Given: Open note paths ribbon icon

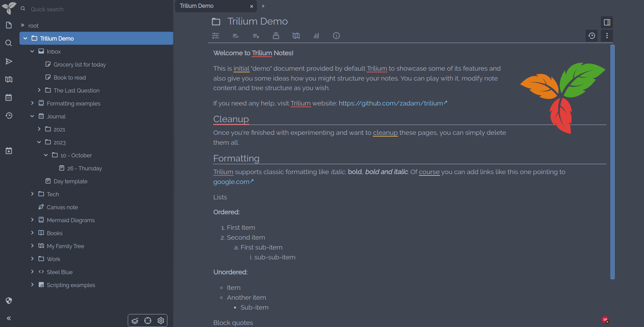Looking at the screenshot, I should (x=276, y=35).
